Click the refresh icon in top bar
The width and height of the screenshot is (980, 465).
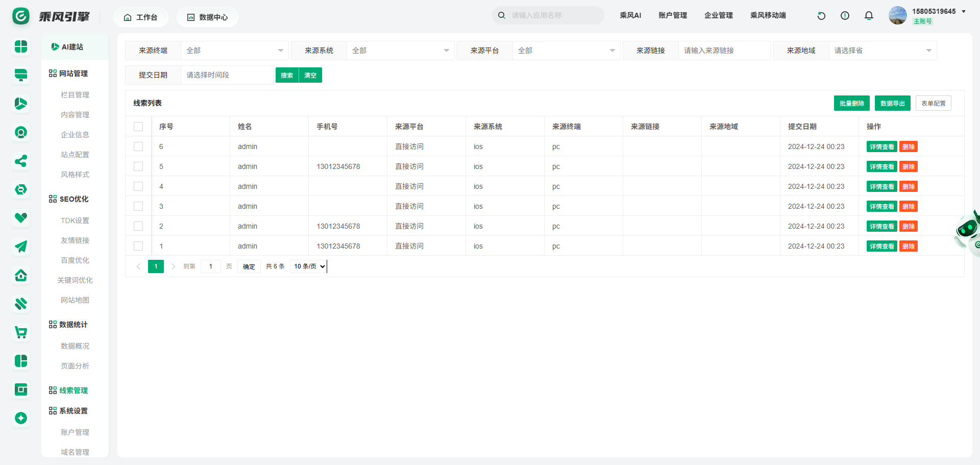(x=821, y=16)
